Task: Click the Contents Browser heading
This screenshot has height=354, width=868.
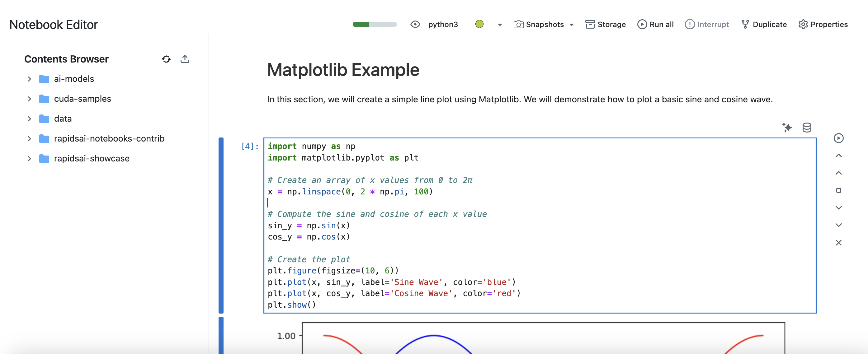Action: coord(66,59)
